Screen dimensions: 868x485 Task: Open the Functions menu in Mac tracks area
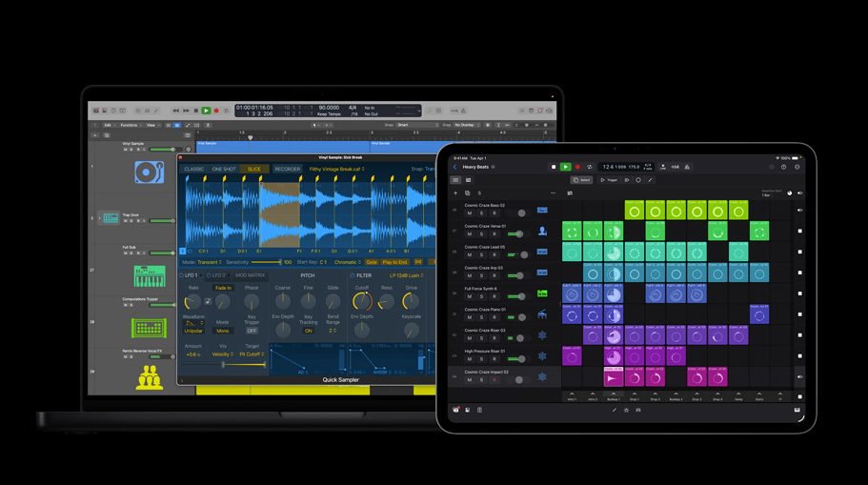(x=131, y=125)
